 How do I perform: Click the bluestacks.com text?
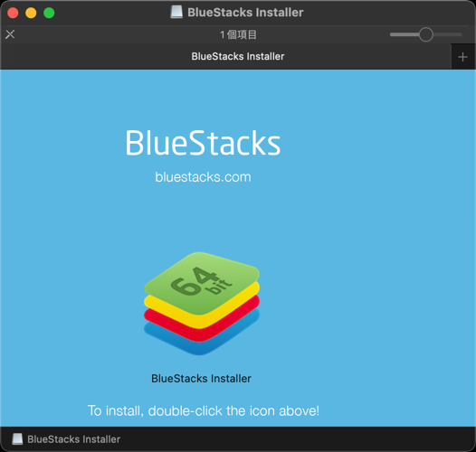[203, 177]
